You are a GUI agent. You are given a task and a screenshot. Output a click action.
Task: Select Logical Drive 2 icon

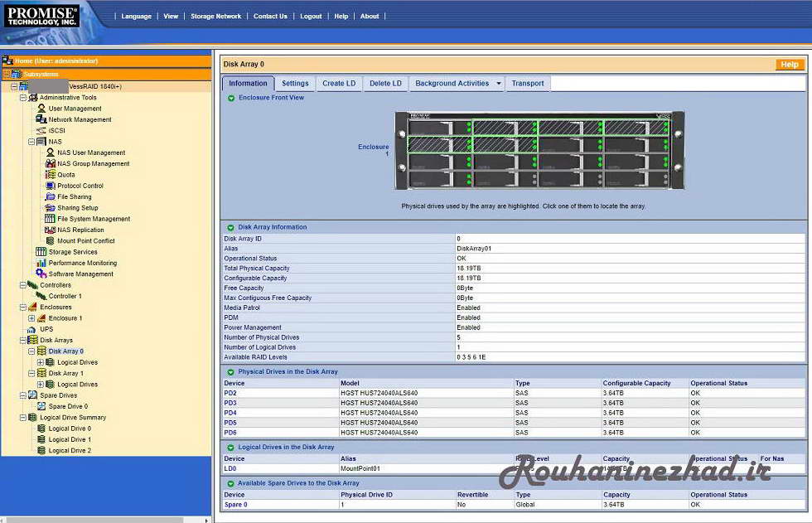41,450
